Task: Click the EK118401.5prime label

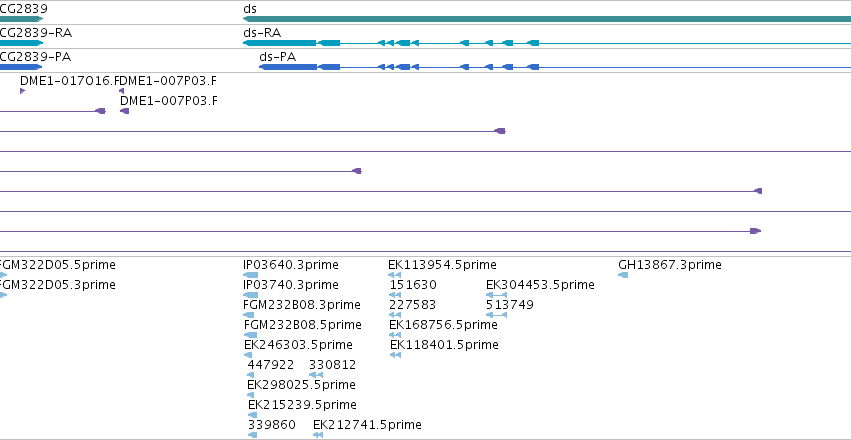Action: click(x=444, y=345)
